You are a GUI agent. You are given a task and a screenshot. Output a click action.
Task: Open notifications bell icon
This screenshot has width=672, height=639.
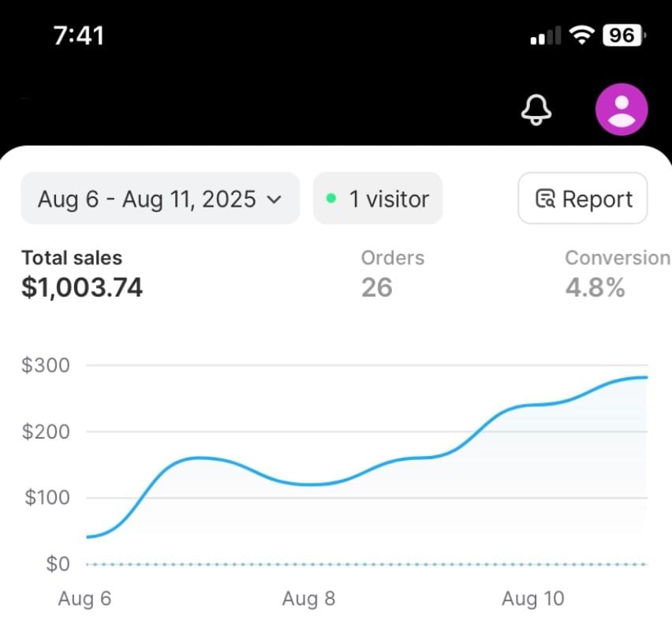536,110
